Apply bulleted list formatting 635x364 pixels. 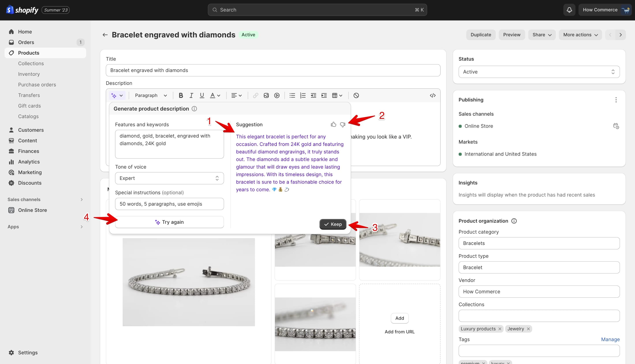tap(292, 95)
